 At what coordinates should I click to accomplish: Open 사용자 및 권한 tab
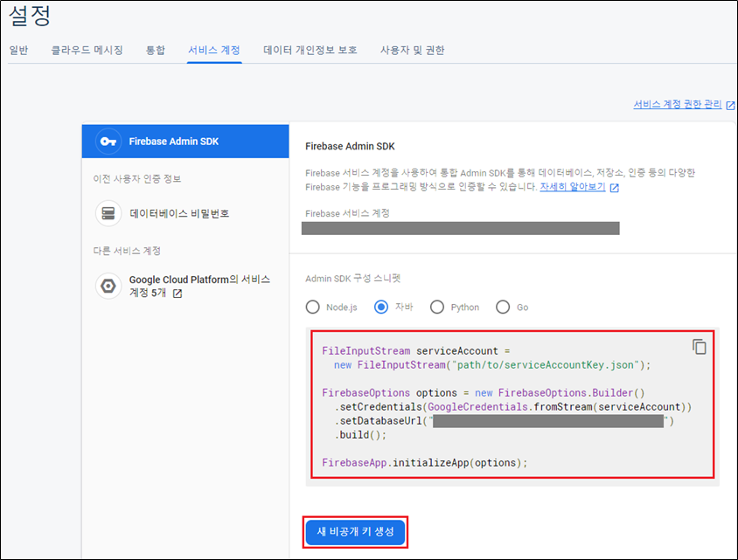point(413,50)
